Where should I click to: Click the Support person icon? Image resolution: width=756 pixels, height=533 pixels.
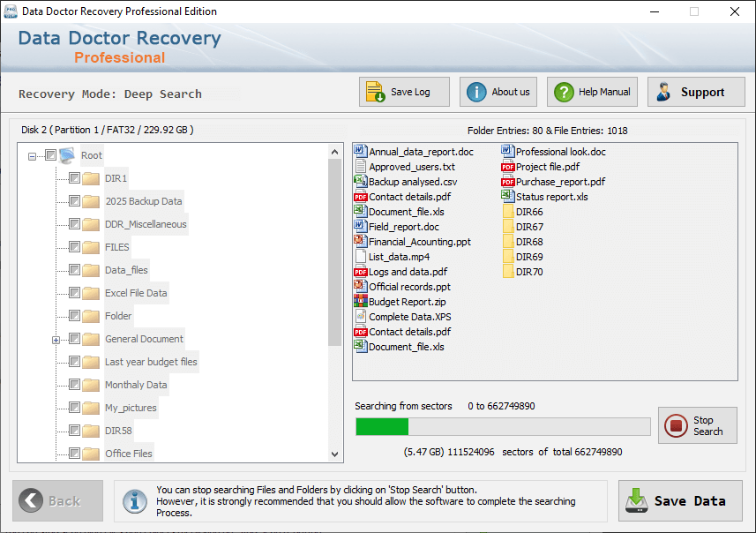click(x=664, y=92)
